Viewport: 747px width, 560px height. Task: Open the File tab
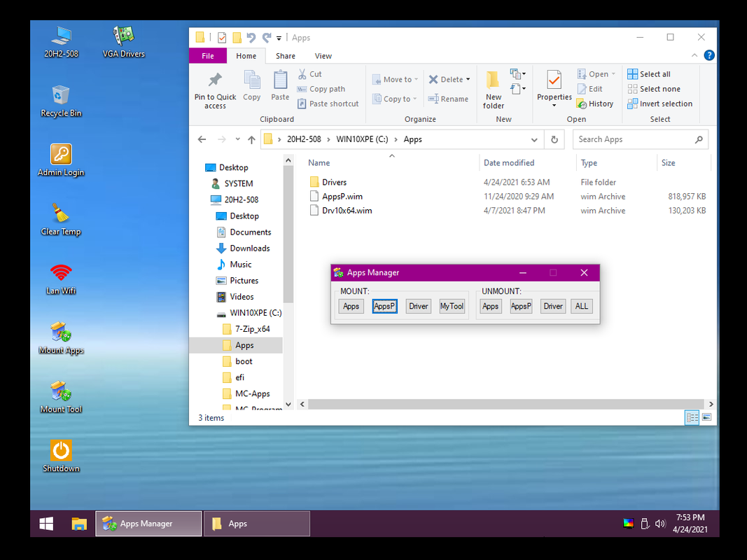pos(208,56)
